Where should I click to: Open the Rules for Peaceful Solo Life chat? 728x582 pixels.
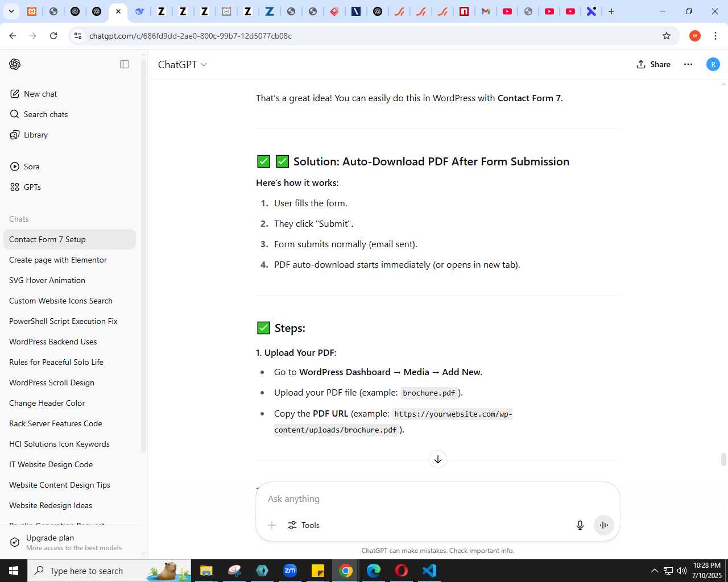[69, 362]
